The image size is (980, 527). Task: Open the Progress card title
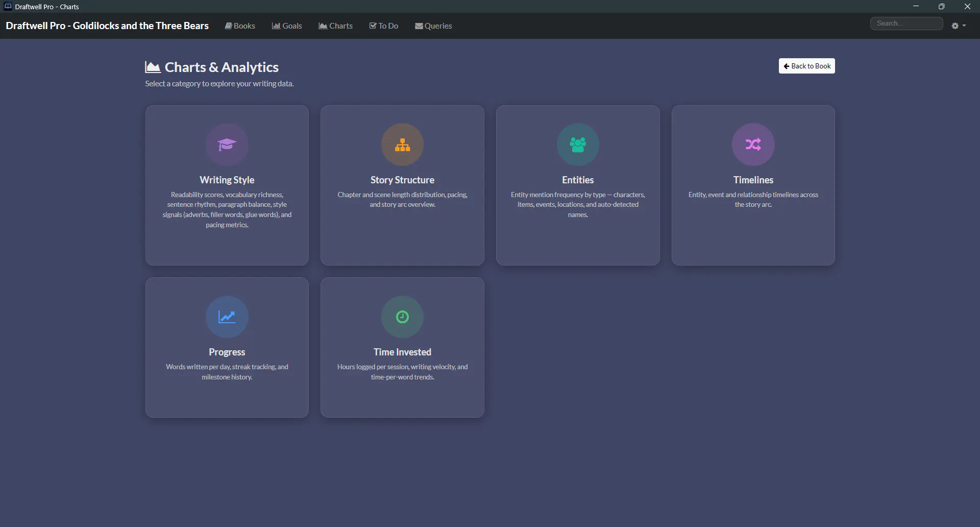pos(227,352)
